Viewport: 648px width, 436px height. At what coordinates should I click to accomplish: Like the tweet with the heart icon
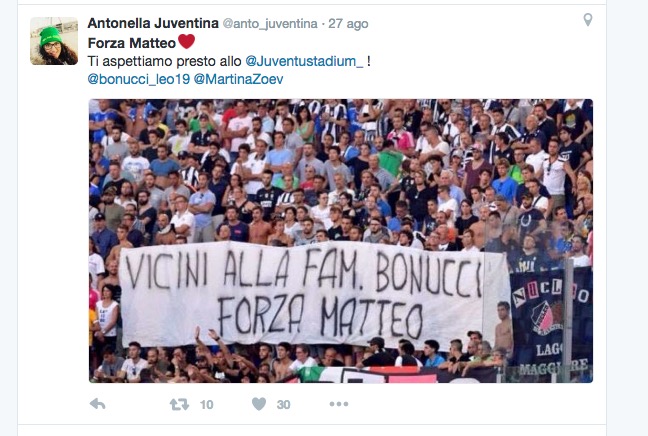(259, 404)
